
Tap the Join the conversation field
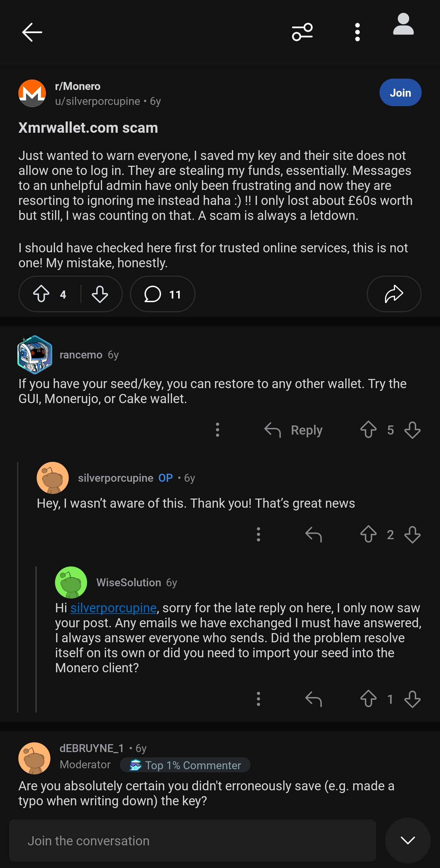pos(192,840)
